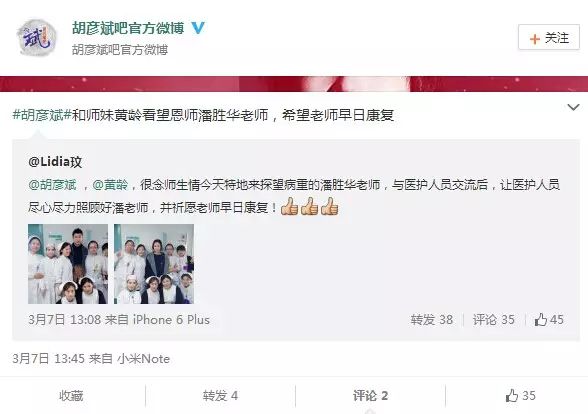Like the post with bottom thumbs-up 35

point(520,396)
